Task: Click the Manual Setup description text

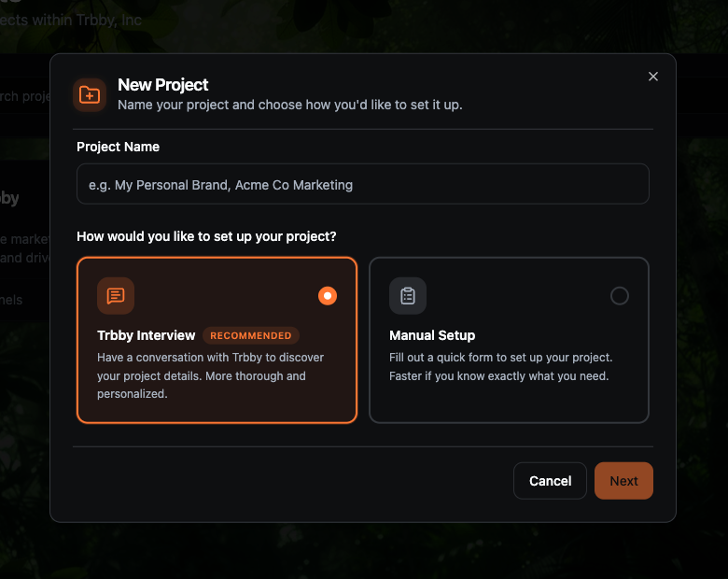Action: click(x=500, y=367)
